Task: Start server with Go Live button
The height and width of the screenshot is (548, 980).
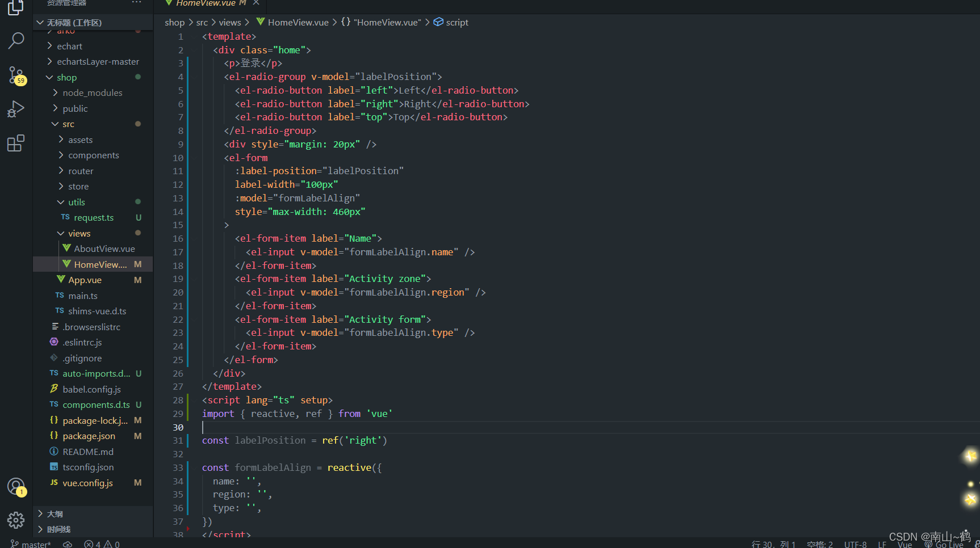Action: point(944,544)
